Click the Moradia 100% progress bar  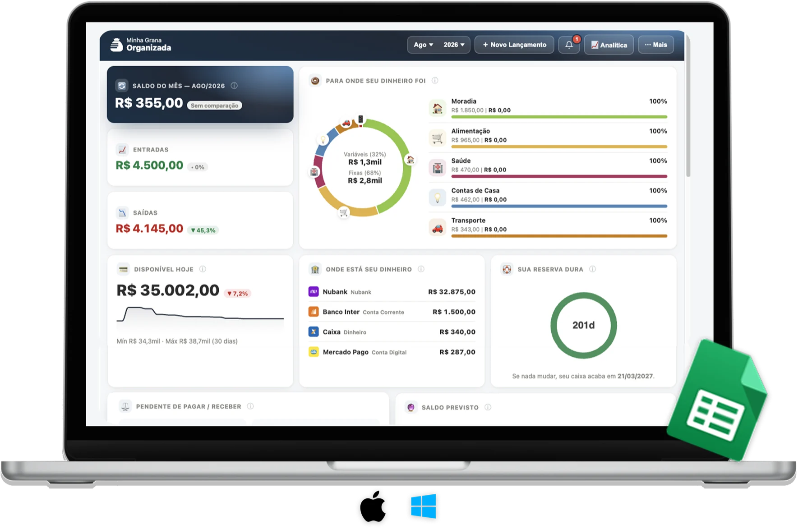(559, 117)
